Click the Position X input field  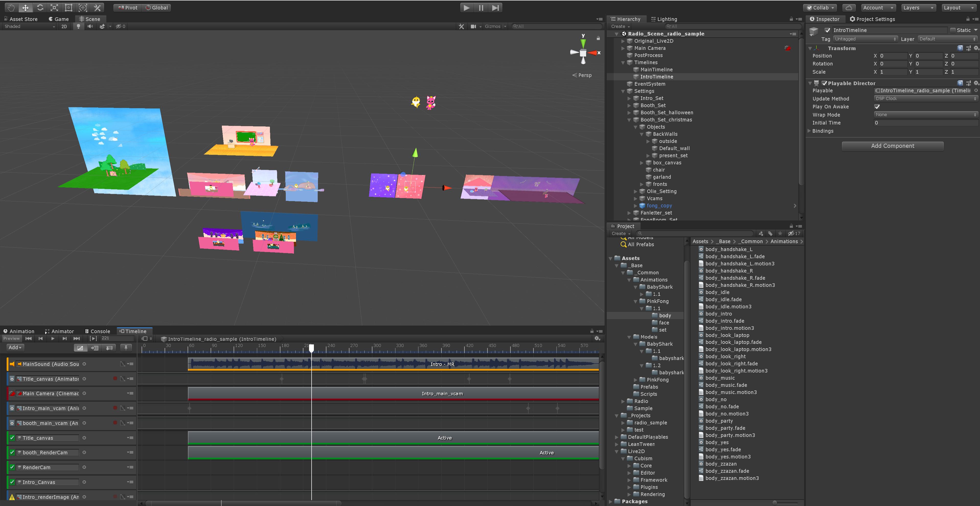893,56
